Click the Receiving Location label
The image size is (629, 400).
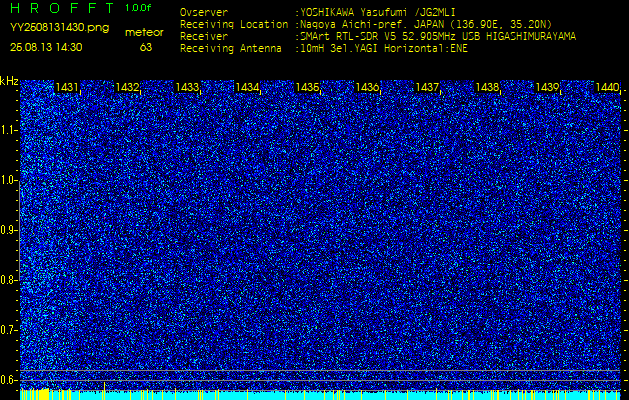point(234,24)
